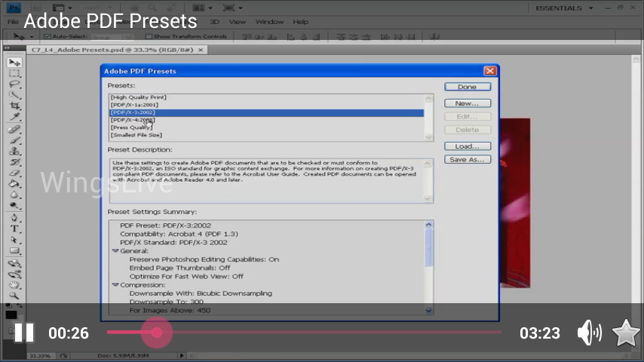Viewport: 644px width, 362px height.
Task: Toggle the Auto-Select checkbox
Action: [48, 36]
